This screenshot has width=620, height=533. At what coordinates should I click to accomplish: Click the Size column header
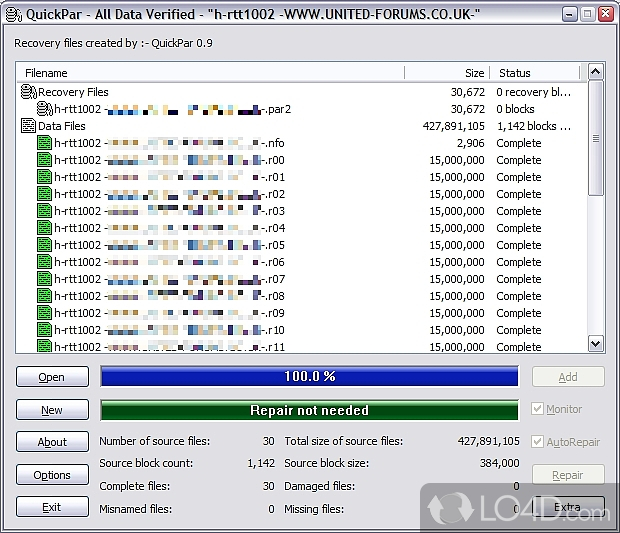coord(447,73)
